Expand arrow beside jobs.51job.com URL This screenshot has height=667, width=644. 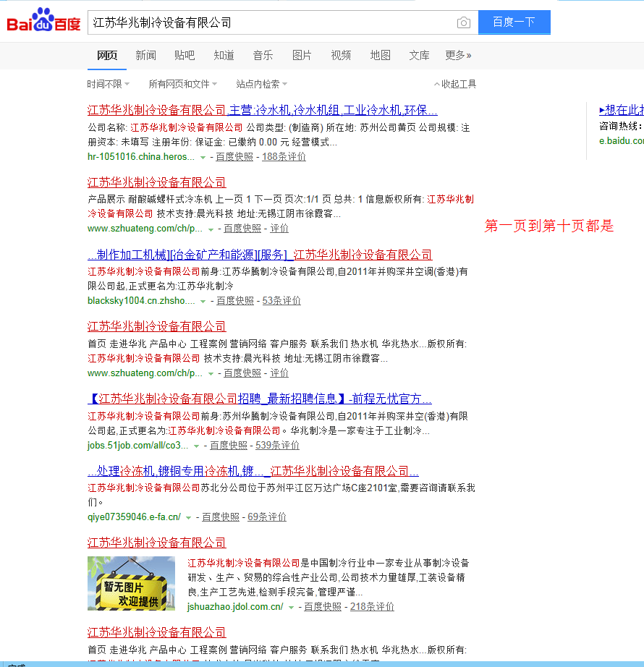coord(197,446)
